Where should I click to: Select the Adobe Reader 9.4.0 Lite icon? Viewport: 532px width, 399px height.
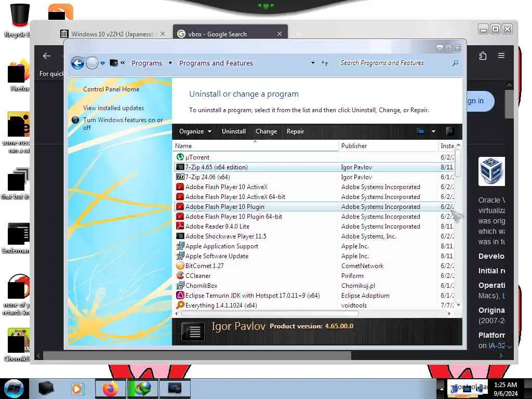(180, 226)
